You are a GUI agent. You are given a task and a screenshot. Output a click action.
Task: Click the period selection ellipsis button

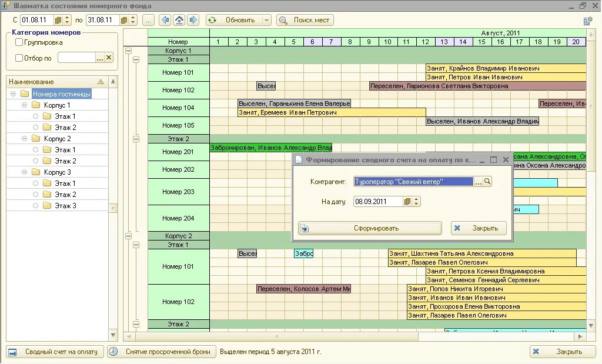[x=148, y=20]
